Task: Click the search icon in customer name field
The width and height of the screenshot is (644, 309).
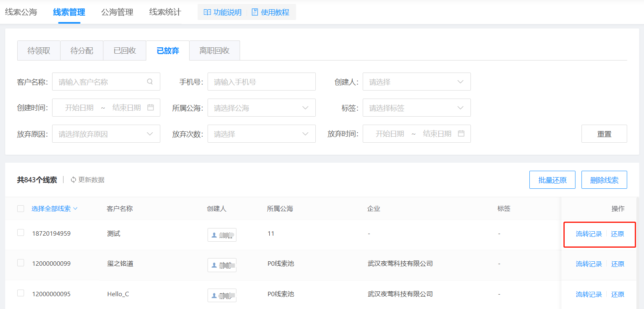Action: coord(150,82)
